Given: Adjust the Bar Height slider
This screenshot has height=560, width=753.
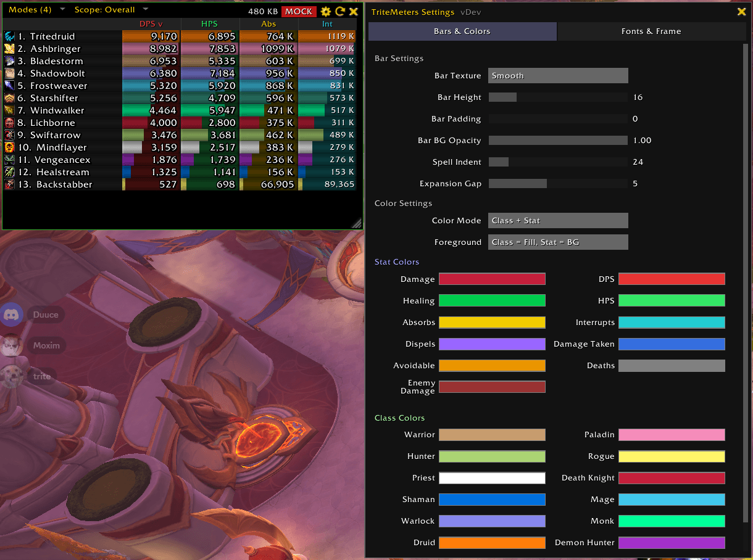Looking at the screenshot, I should coord(558,97).
